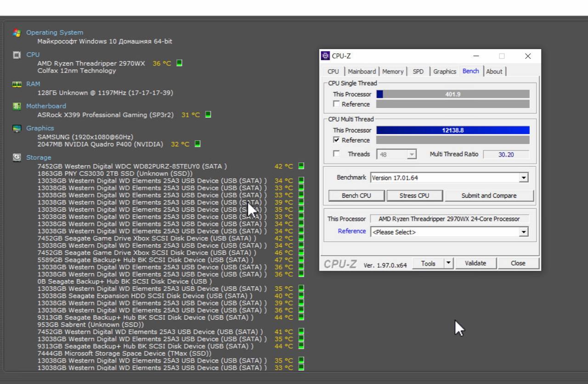Open the About tab

tap(494, 72)
